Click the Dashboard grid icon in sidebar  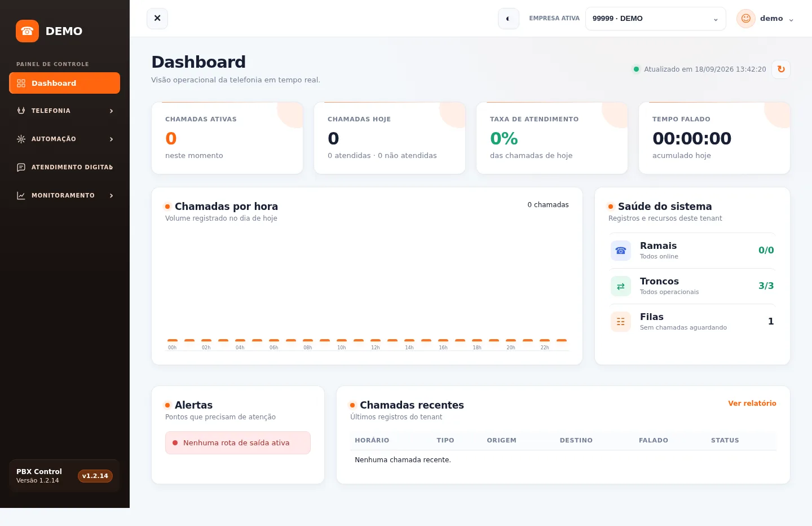pyautogui.click(x=21, y=83)
